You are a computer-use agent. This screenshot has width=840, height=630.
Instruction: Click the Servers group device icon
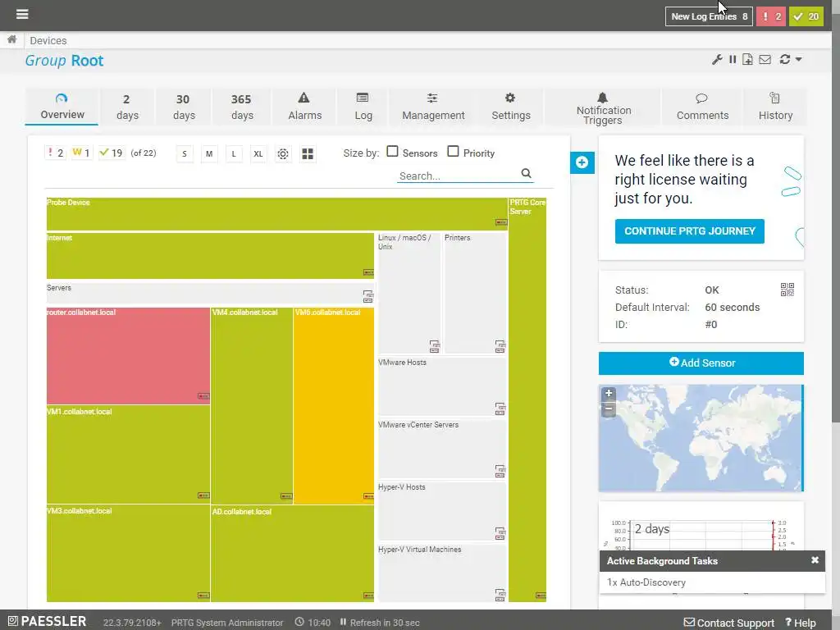click(368, 296)
